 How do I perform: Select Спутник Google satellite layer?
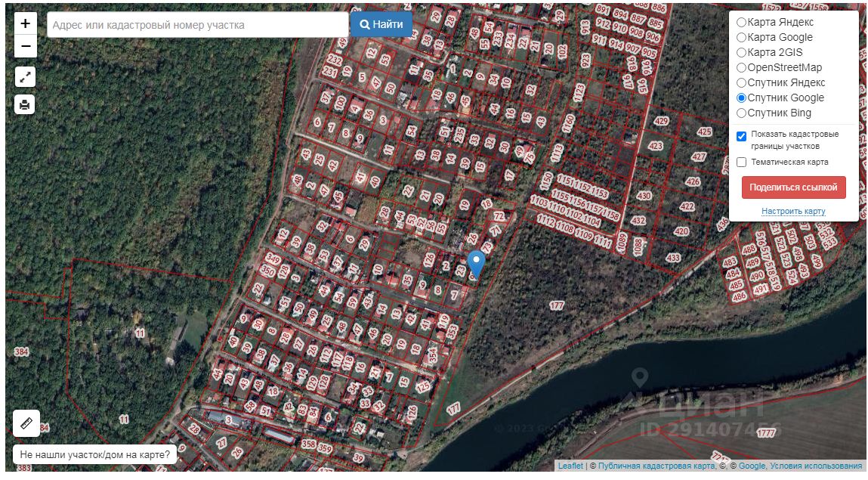780,98
